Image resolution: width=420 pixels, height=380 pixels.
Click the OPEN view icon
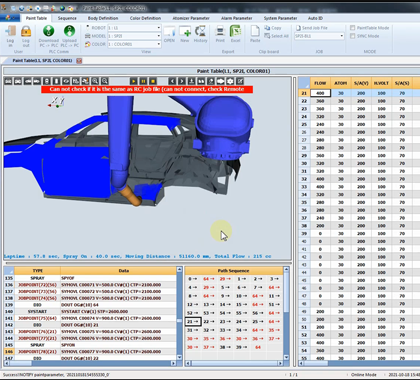pos(169,31)
